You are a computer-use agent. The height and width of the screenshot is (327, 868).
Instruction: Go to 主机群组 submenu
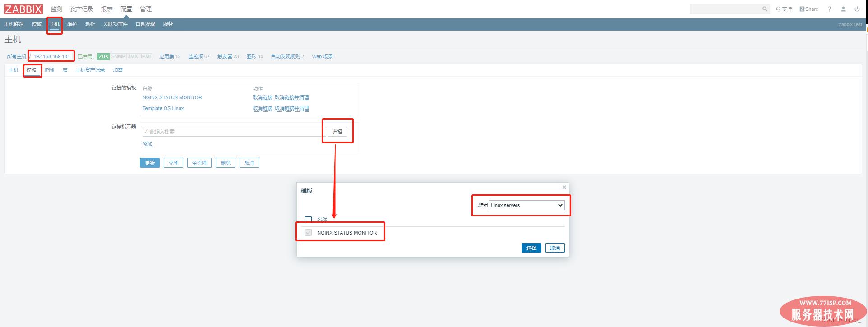14,24
